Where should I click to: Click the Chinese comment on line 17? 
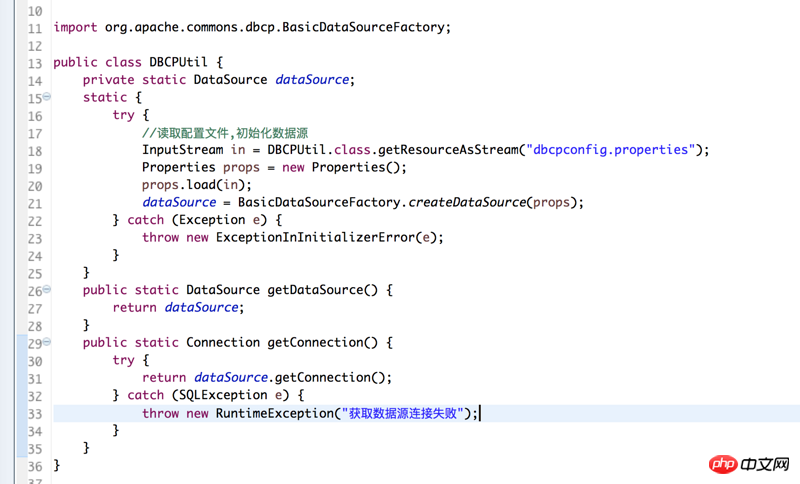(x=225, y=133)
